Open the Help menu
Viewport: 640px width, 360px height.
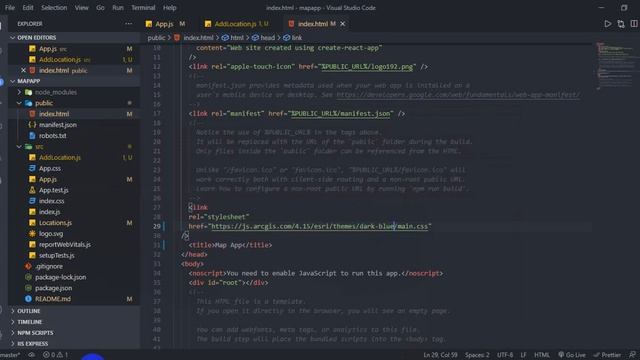[x=170, y=8]
